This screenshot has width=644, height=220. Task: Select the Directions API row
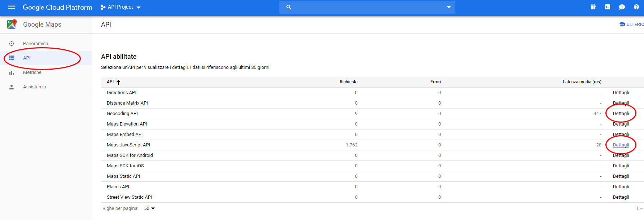pos(372,93)
